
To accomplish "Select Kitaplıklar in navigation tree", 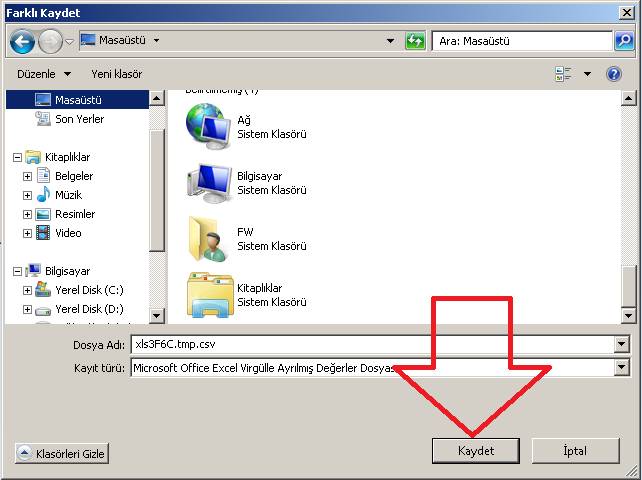I will 67,157.
